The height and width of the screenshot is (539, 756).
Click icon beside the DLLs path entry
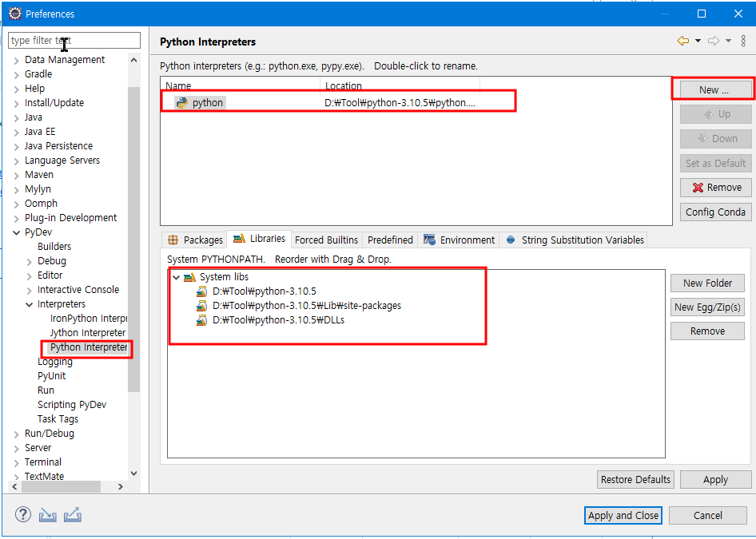pyautogui.click(x=201, y=320)
